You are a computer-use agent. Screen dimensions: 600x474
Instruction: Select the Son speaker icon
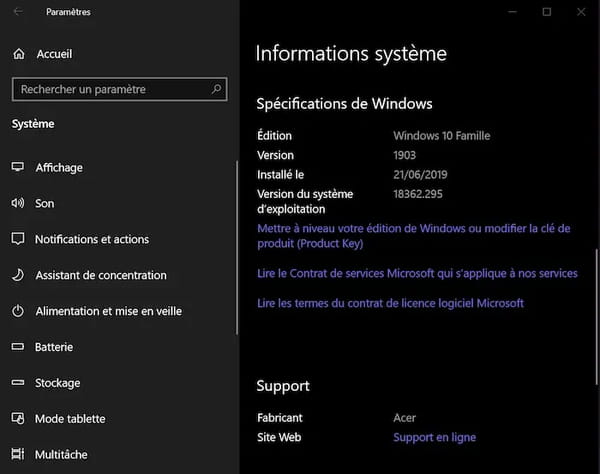pos(18,203)
